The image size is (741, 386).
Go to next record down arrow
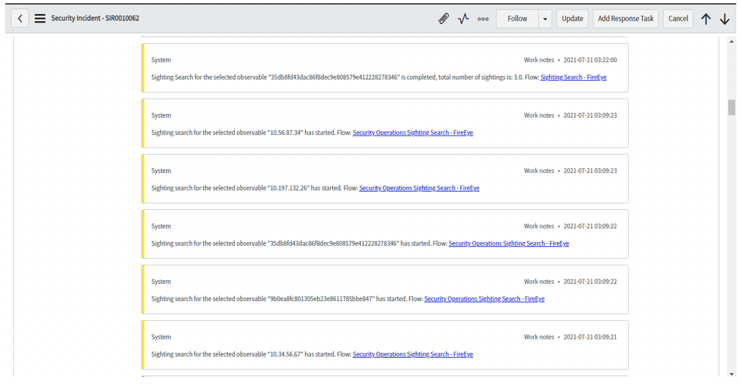pyautogui.click(x=724, y=19)
